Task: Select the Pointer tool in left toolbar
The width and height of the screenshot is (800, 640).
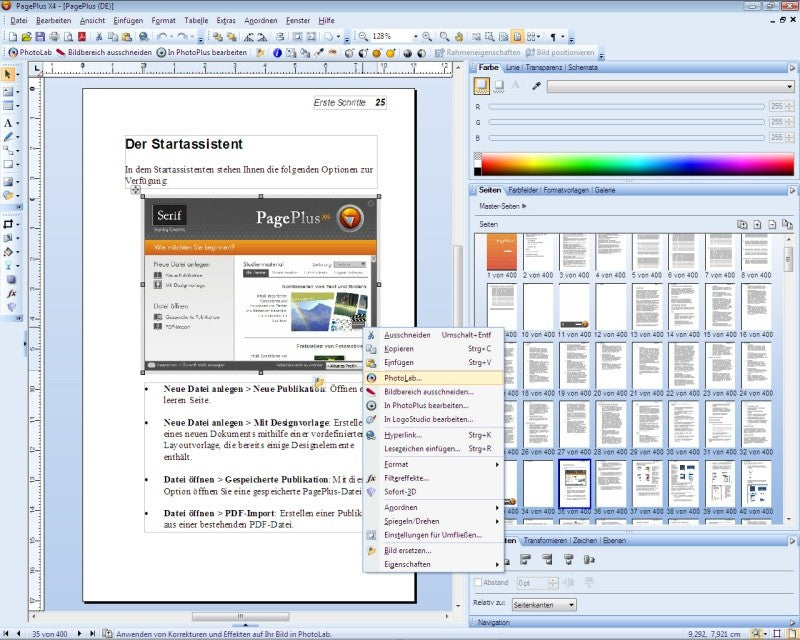Action: tap(8, 75)
